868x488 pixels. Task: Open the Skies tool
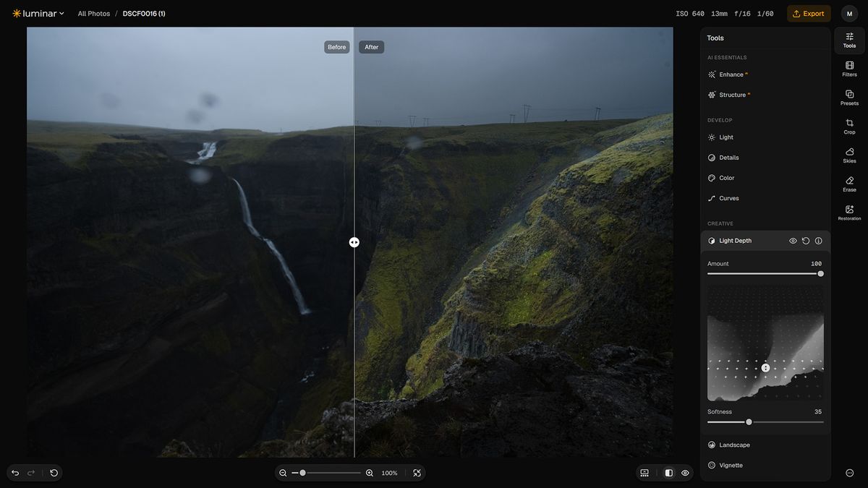tap(849, 156)
